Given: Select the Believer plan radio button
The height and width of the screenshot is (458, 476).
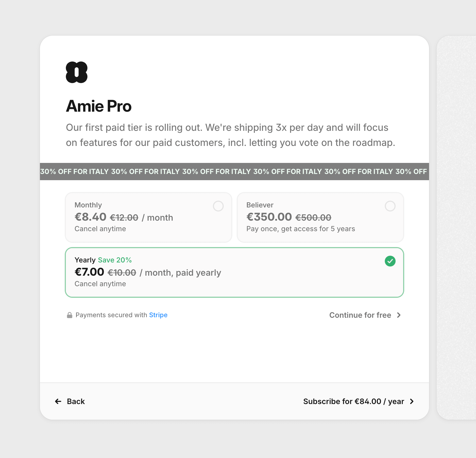Looking at the screenshot, I should point(390,206).
